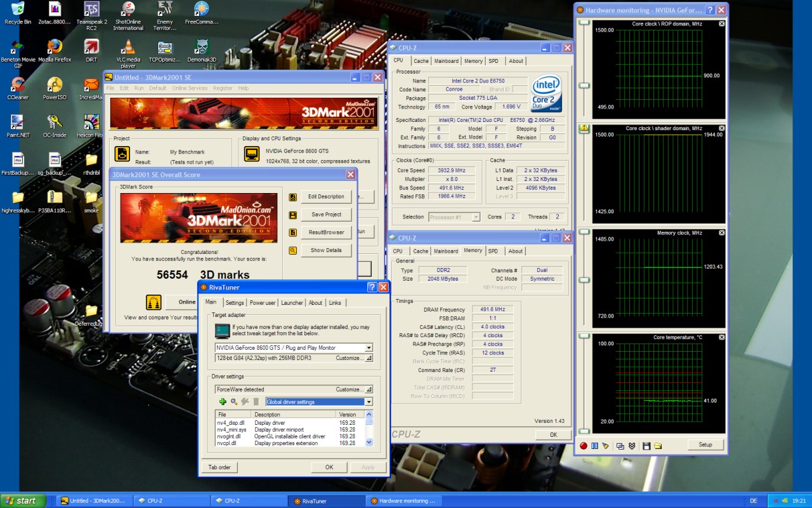Screen dimensions: 812x508
Task: Open the Global driver settings dropdown
Action: coord(369,401)
